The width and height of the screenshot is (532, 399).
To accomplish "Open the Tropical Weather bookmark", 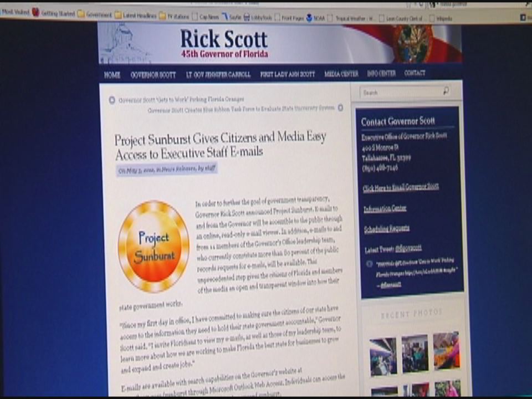I will click(x=350, y=18).
